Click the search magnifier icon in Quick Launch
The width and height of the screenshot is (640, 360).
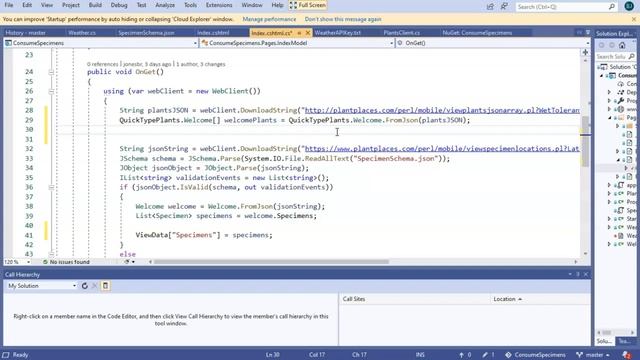point(611,7)
